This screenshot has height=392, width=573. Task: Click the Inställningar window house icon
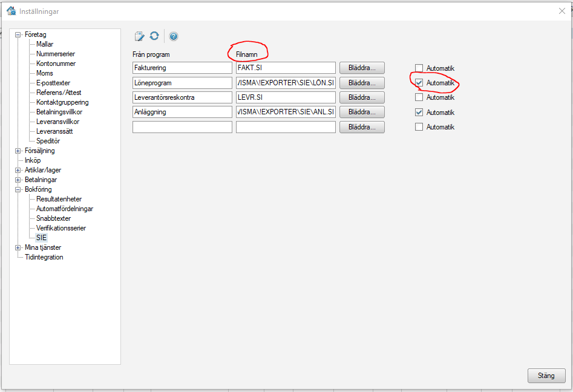pos(11,11)
